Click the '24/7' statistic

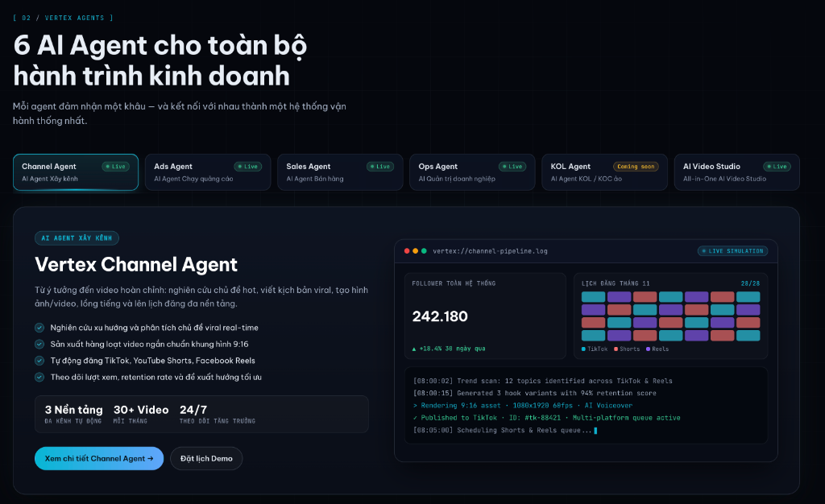click(x=218, y=414)
